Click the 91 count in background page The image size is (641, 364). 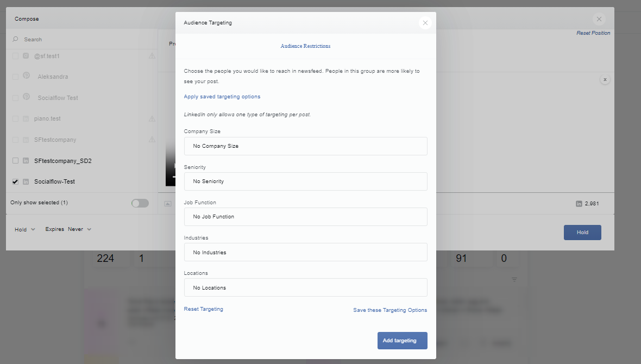[x=461, y=259]
